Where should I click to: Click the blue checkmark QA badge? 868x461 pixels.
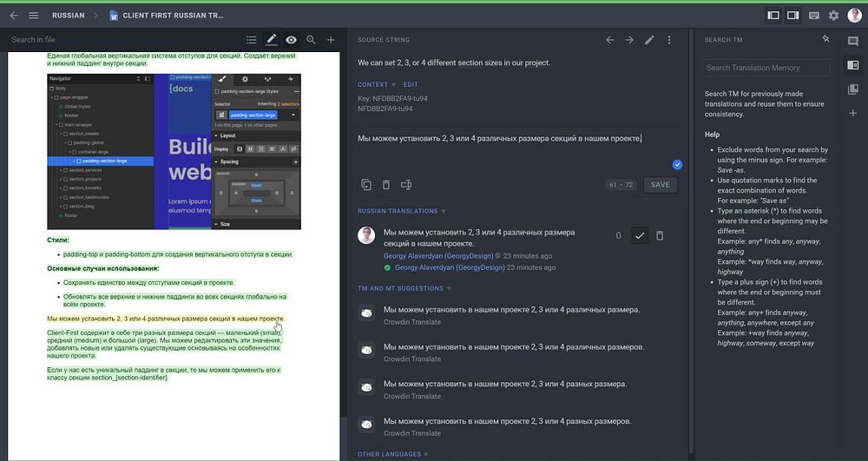click(x=677, y=164)
